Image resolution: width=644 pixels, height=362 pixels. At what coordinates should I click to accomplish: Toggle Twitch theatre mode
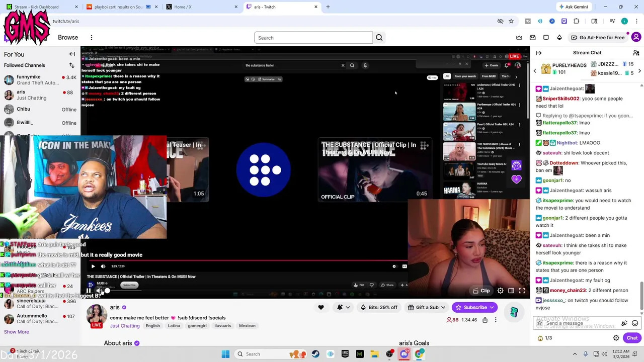point(511,291)
